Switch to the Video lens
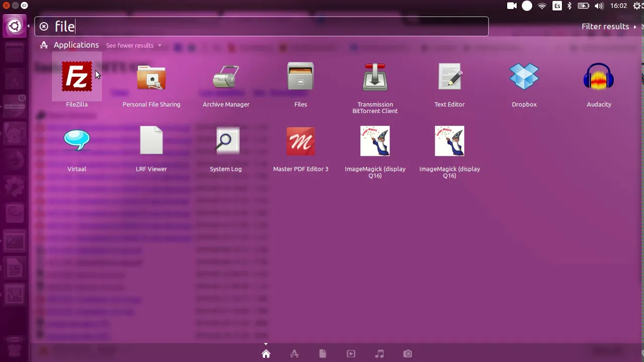Viewport: 644px width, 362px height. point(351,354)
